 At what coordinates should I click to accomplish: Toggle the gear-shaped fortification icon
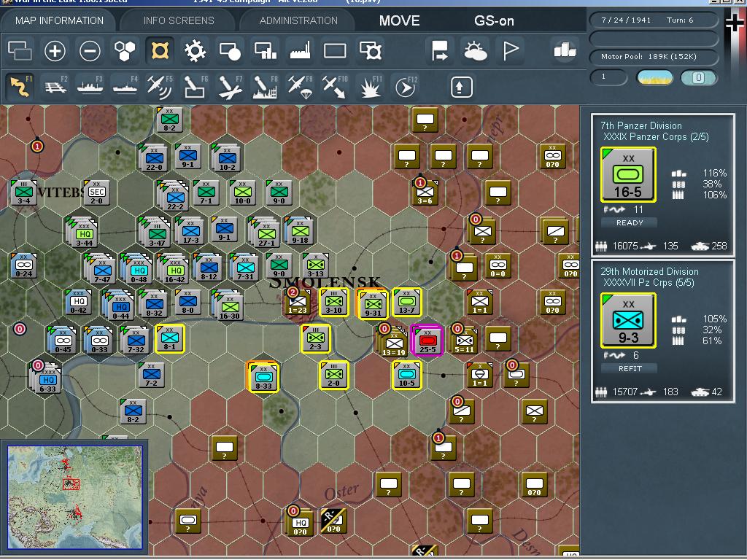click(195, 50)
